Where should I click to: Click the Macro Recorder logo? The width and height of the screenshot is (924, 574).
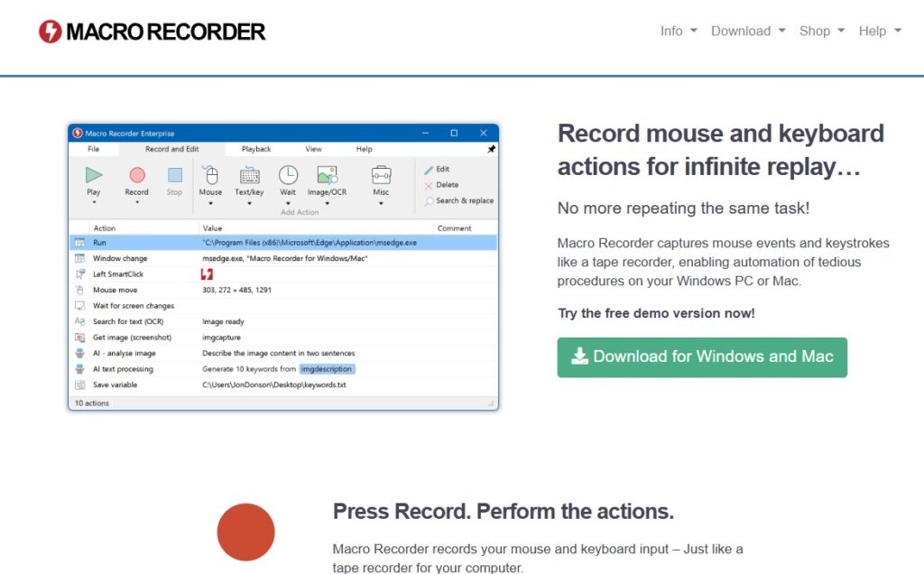pyautogui.click(x=152, y=32)
